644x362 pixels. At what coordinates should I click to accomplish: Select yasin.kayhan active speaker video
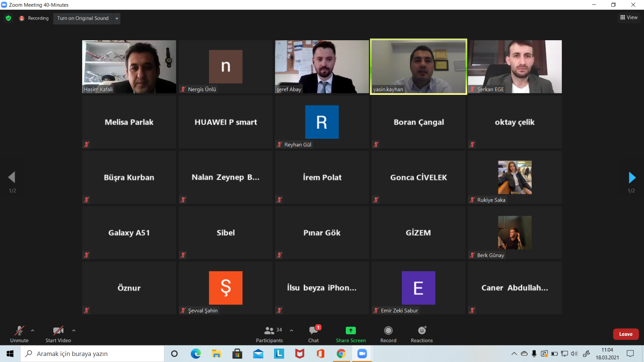[419, 67]
